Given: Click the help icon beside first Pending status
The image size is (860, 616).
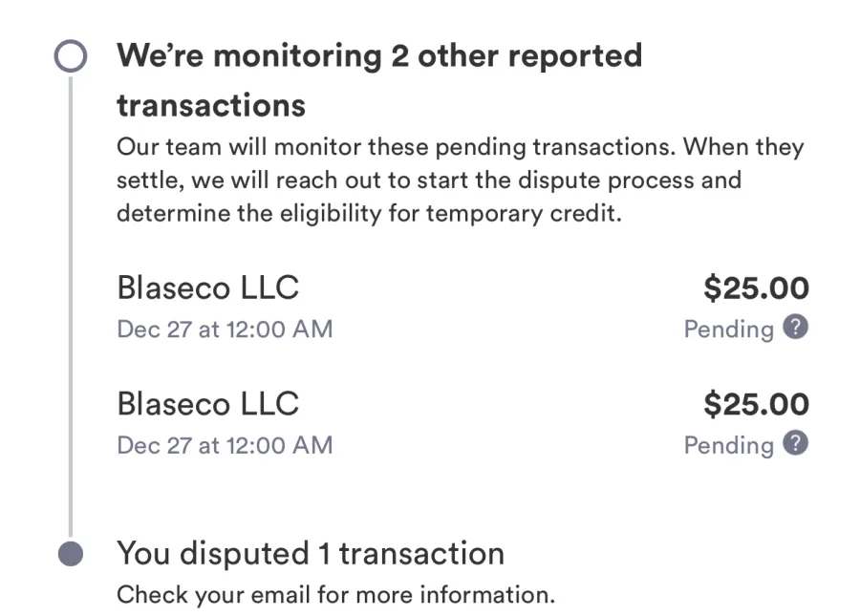Looking at the screenshot, I should point(795,328).
